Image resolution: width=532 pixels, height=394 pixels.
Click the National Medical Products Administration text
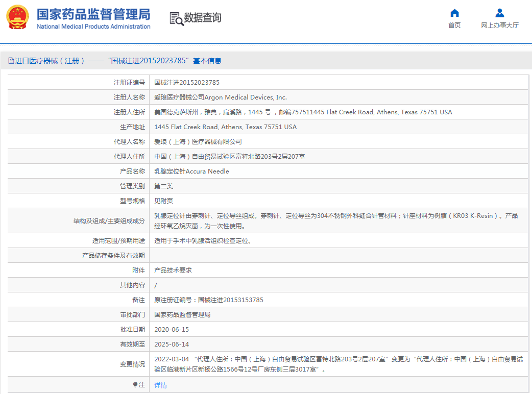click(x=93, y=27)
